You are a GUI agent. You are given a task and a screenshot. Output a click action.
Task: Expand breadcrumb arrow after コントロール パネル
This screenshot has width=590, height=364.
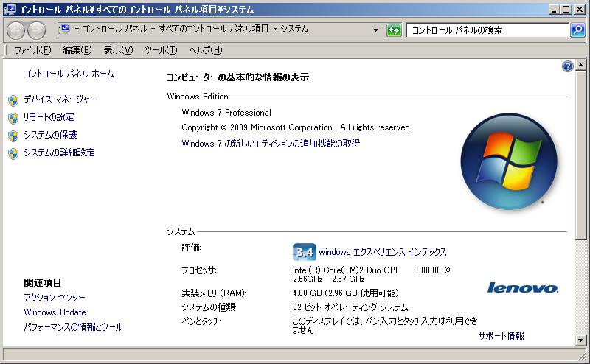(153, 29)
